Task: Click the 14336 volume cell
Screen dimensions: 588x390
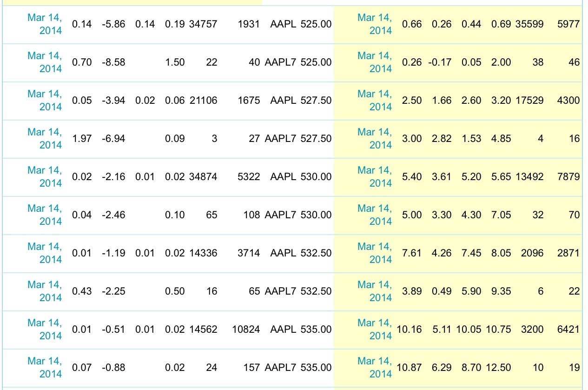Action: (x=203, y=253)
